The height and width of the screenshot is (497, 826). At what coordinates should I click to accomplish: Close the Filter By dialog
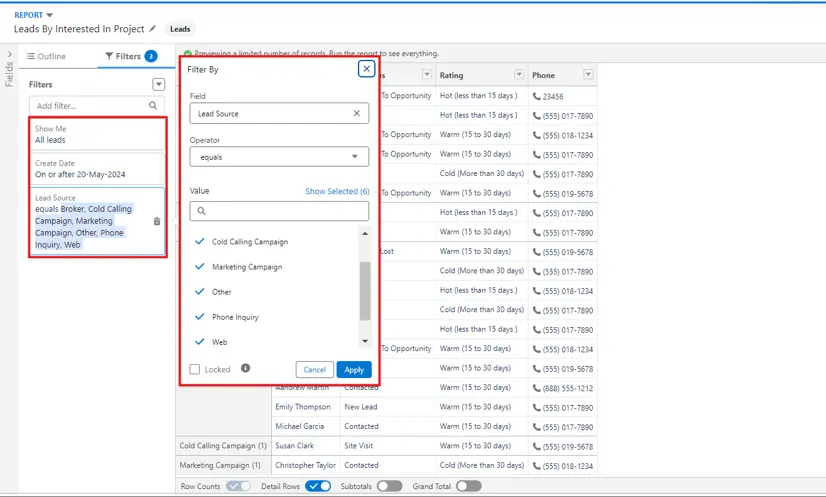pos(367,69)
